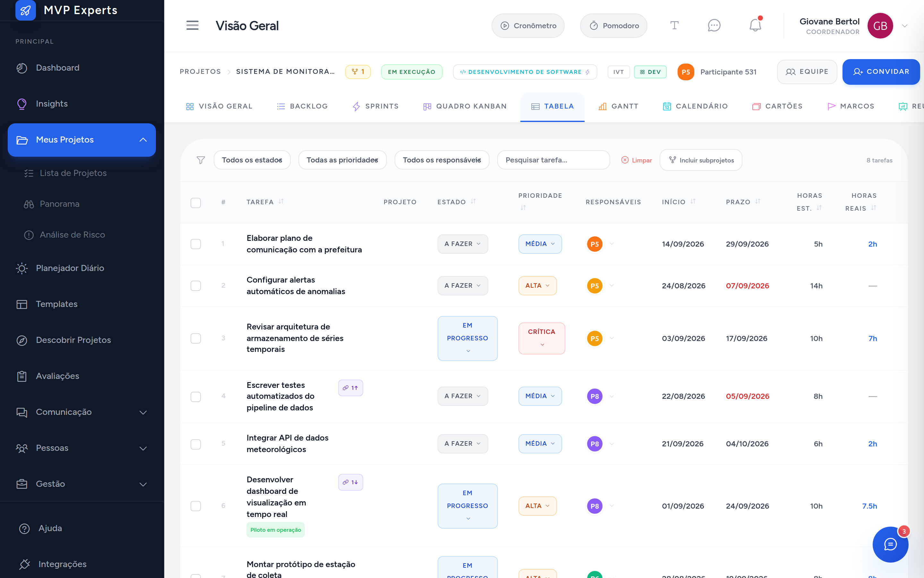Open the chat messages icon in header
Viewport: 924px width, 578px height.
(714, 26)
